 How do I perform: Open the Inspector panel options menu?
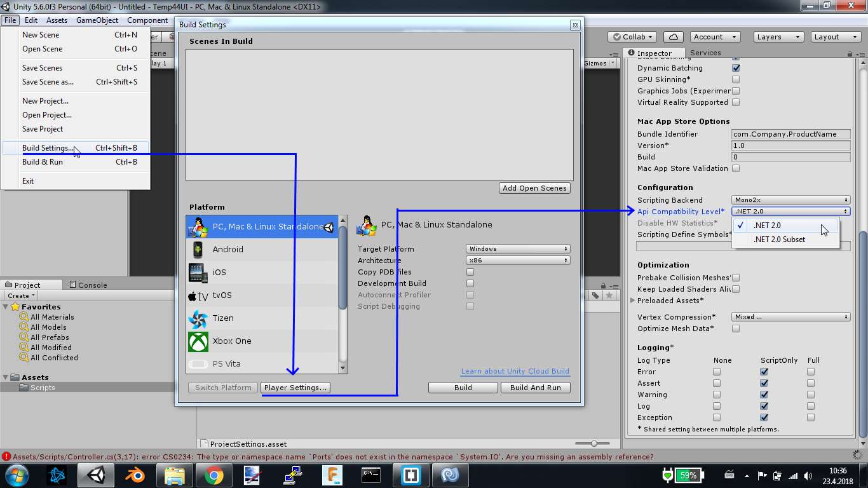860,54
